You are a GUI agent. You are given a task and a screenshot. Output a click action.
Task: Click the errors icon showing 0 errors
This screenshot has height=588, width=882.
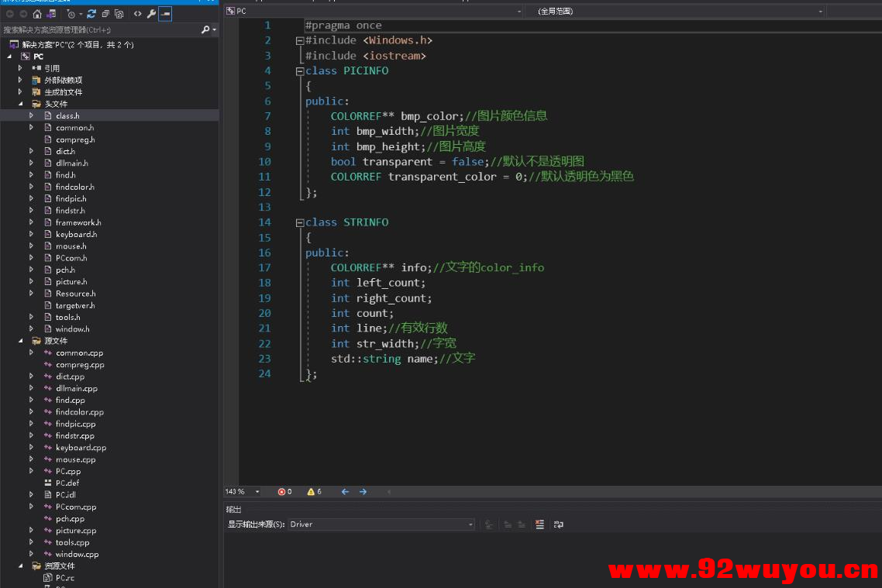click(283, 492)
